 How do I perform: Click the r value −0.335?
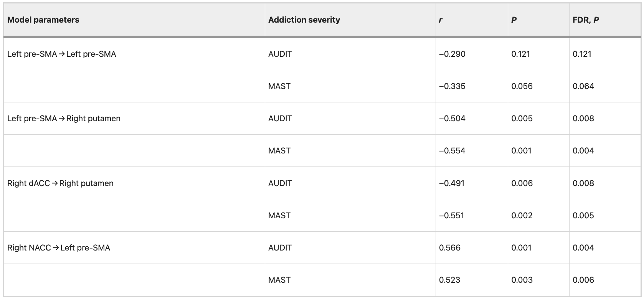click(452, 86)
